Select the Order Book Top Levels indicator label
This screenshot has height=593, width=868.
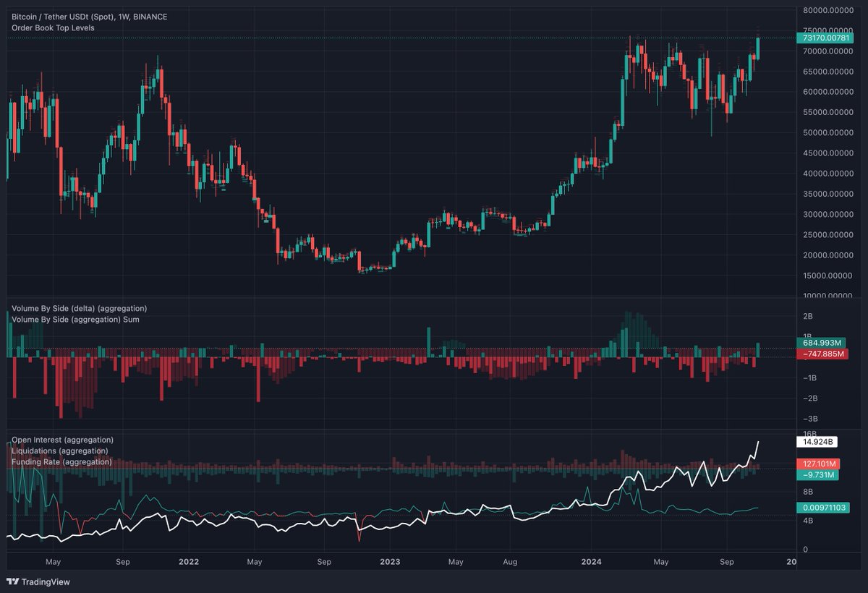[x=53, y=27]
